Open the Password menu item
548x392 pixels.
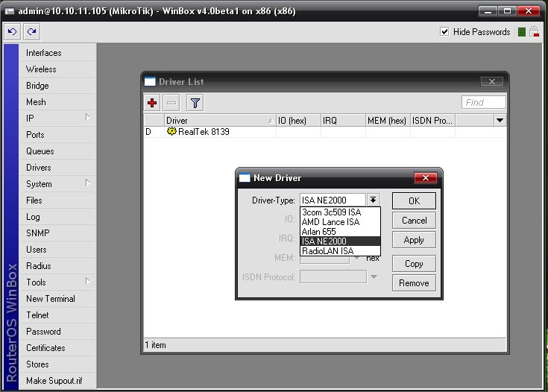tap(57, 332)
